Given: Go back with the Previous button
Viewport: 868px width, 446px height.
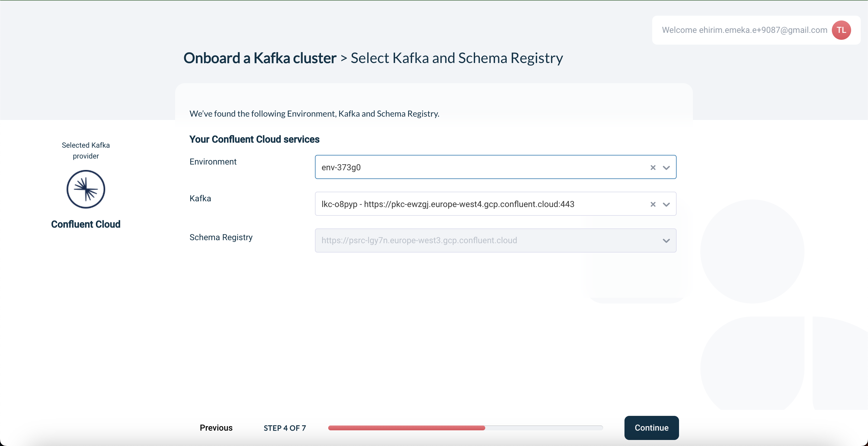Looking at the screenshot, I should click(x=216, y=428).
